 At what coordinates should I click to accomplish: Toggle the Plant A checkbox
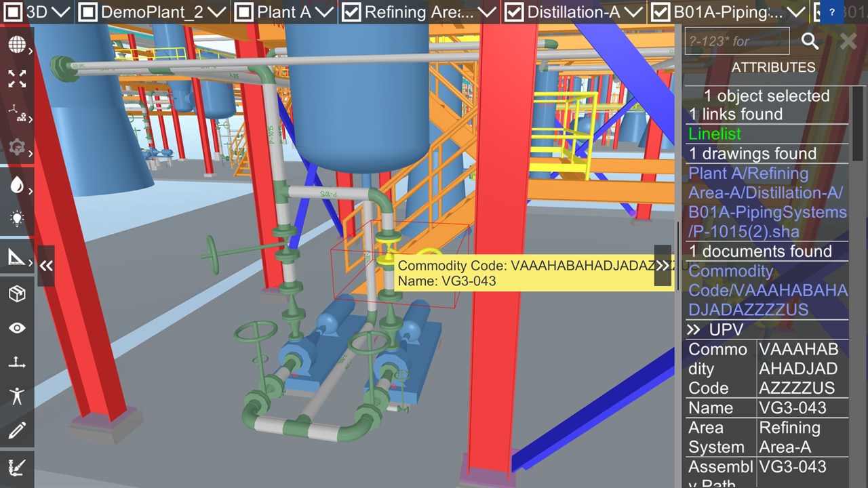tap(244, 12)
